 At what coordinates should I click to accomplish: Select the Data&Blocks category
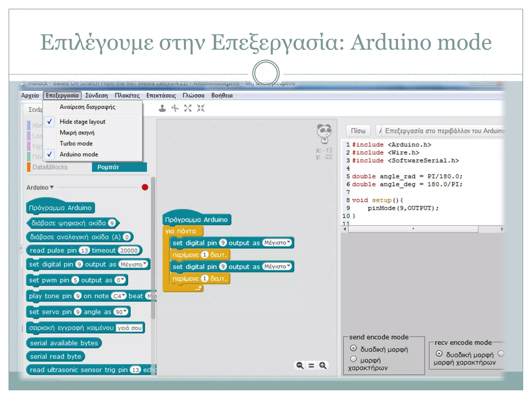[50, 167]
